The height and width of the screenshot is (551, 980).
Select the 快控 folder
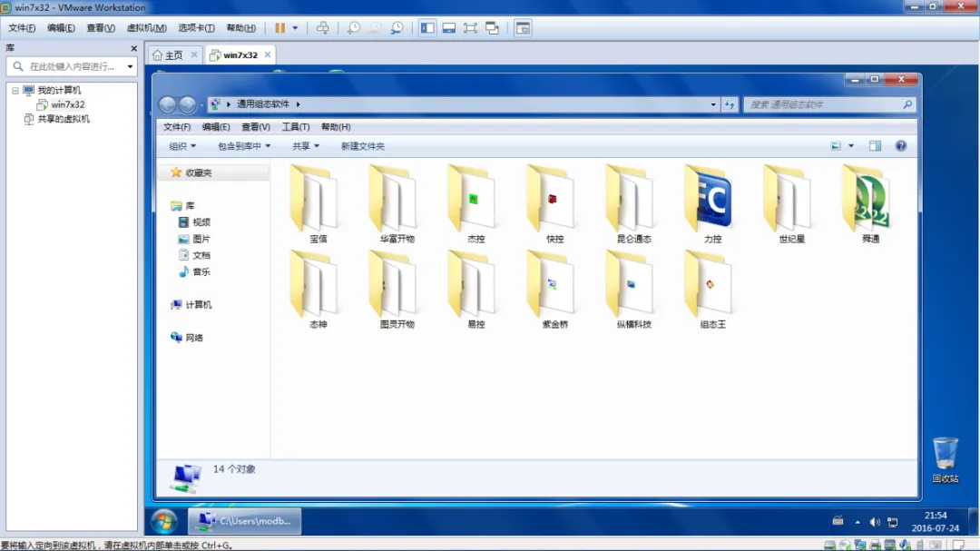[554, 204]
